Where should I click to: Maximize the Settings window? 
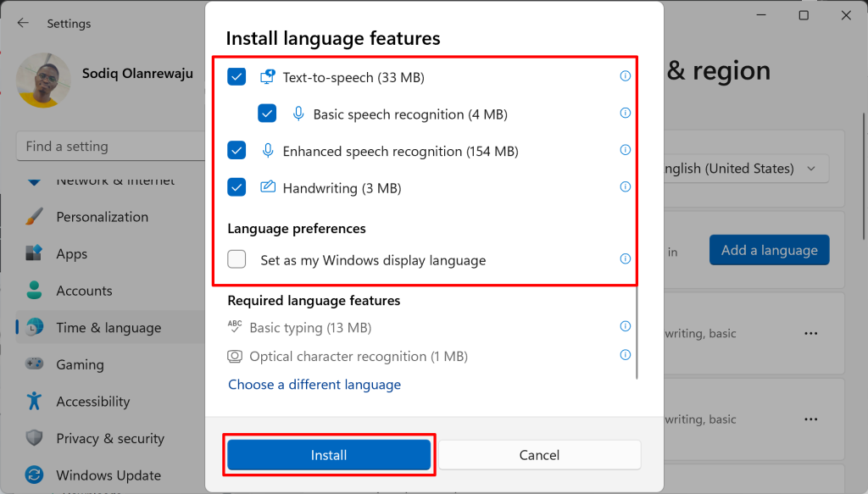click(804, 15)
